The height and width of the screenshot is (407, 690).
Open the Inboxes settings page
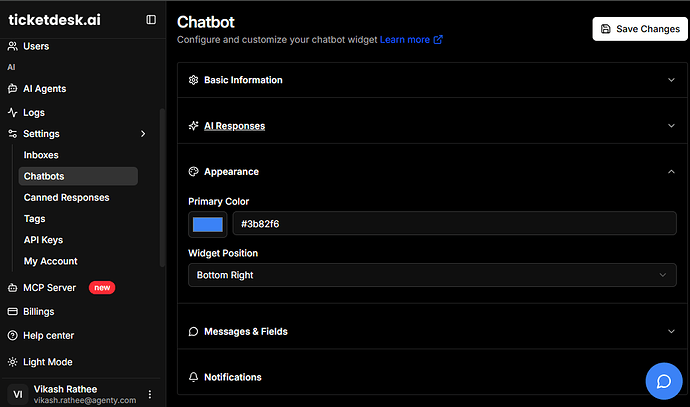pos(41,155)
